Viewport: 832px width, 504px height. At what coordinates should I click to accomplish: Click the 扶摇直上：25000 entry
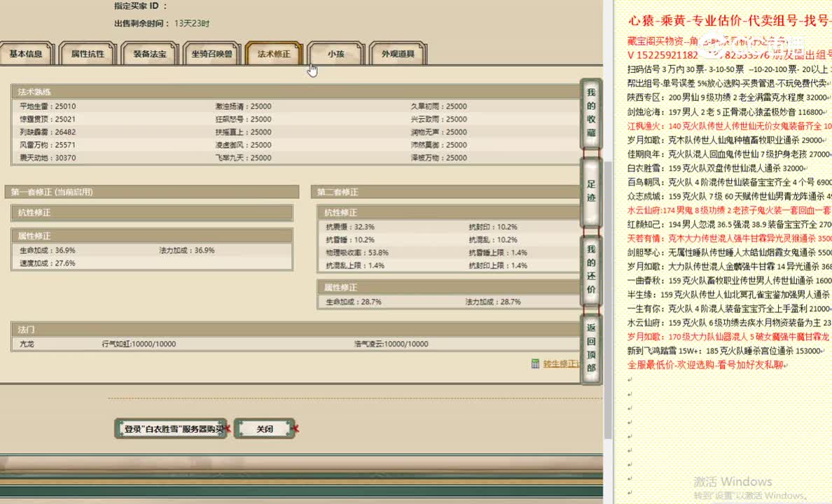pos(244,132)
